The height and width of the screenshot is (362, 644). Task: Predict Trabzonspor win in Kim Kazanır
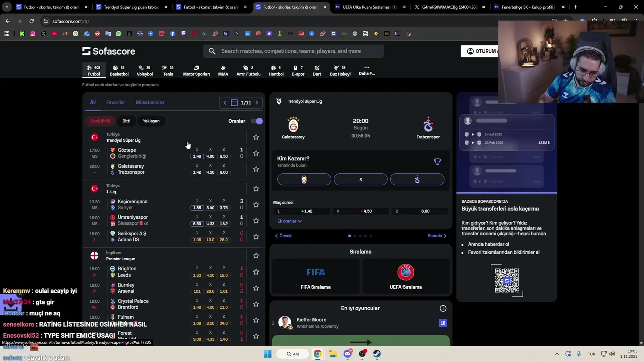tap(417, 179)
